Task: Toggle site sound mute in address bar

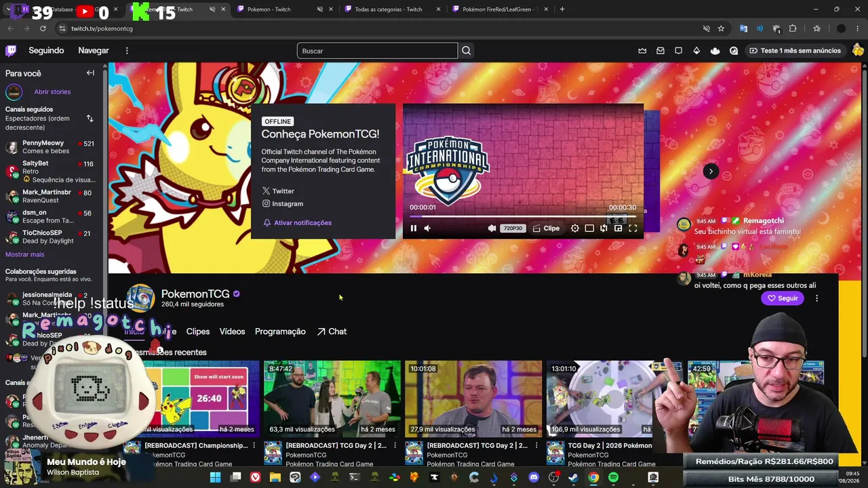Action: [706, 28]
